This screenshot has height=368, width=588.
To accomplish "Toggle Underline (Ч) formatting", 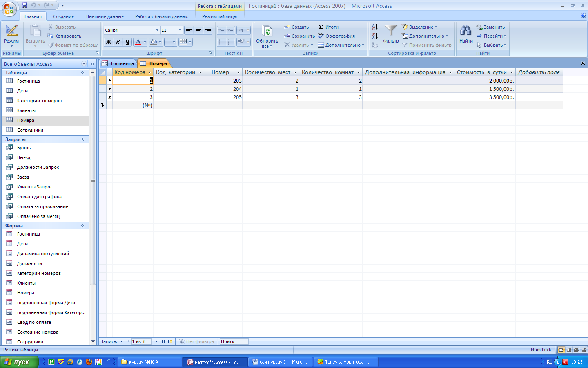I will tap(127, 42).
